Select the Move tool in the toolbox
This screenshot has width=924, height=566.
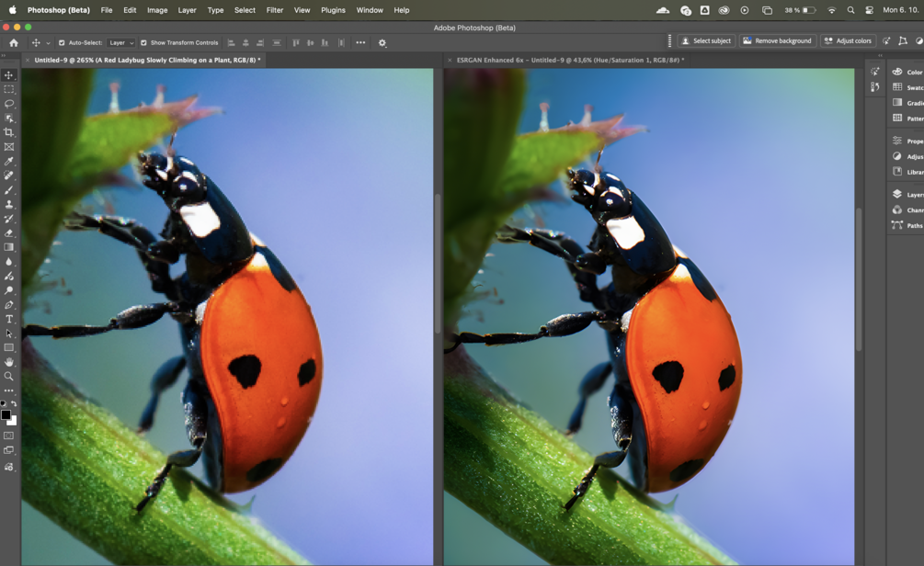(x=9, y=75)
